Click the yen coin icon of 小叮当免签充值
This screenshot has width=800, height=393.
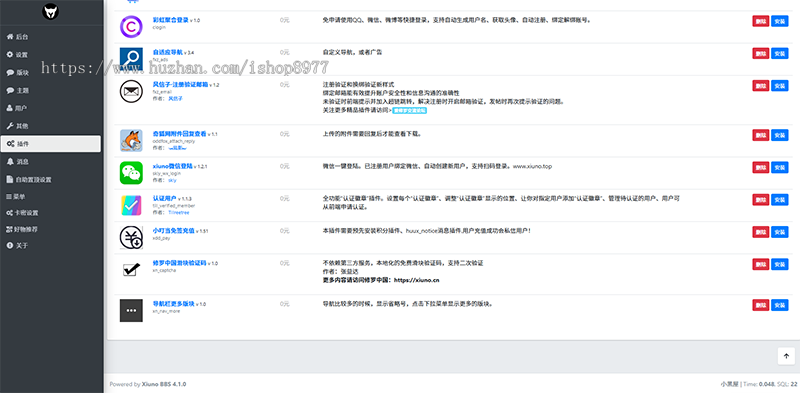pos(131,237)
